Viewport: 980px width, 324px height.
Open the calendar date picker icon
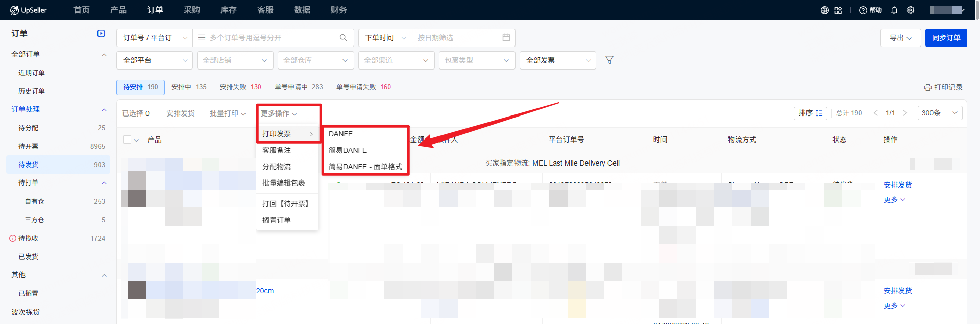(506, 38)
